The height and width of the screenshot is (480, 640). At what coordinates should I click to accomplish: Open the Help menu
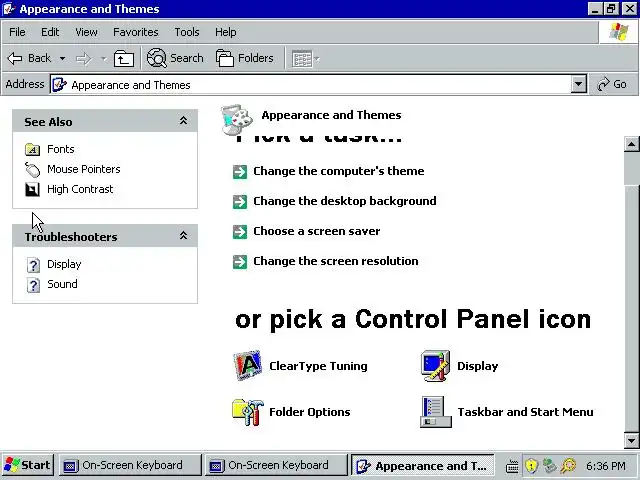click(x=226, y=32)
